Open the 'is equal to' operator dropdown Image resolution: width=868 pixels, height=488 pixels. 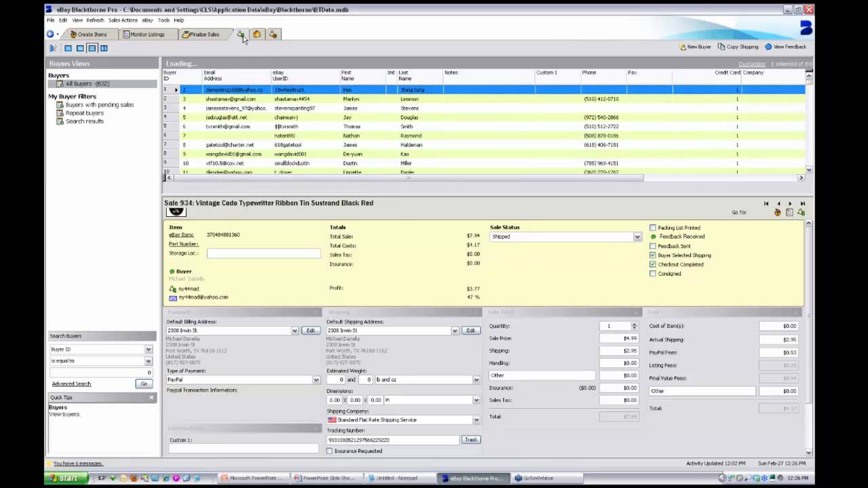[x=148, y=361]
